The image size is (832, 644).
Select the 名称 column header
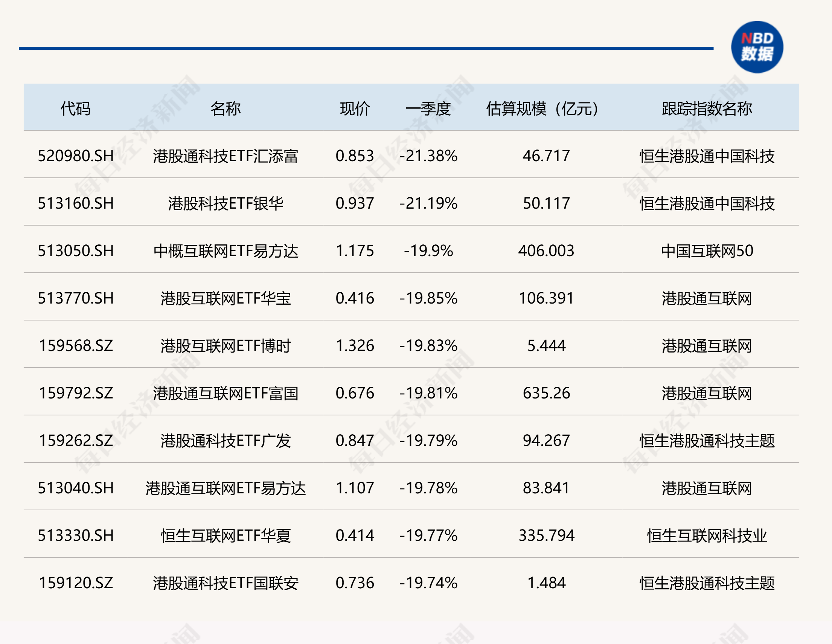(x=226, y=108)
